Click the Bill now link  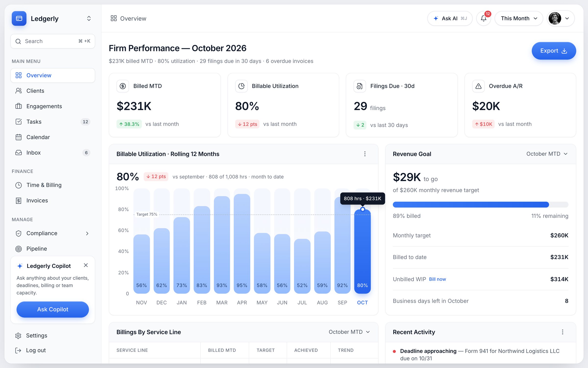(x=437, y=279)
